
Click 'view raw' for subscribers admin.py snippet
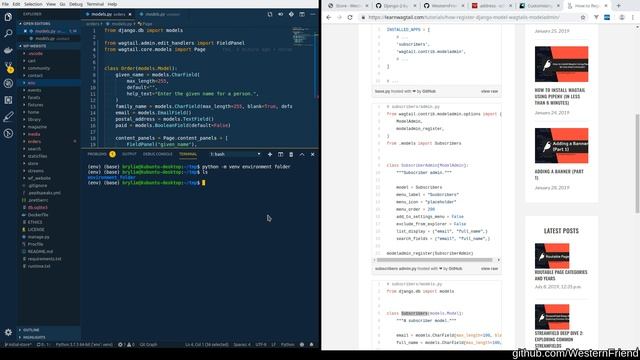click(x=489, y=269)
